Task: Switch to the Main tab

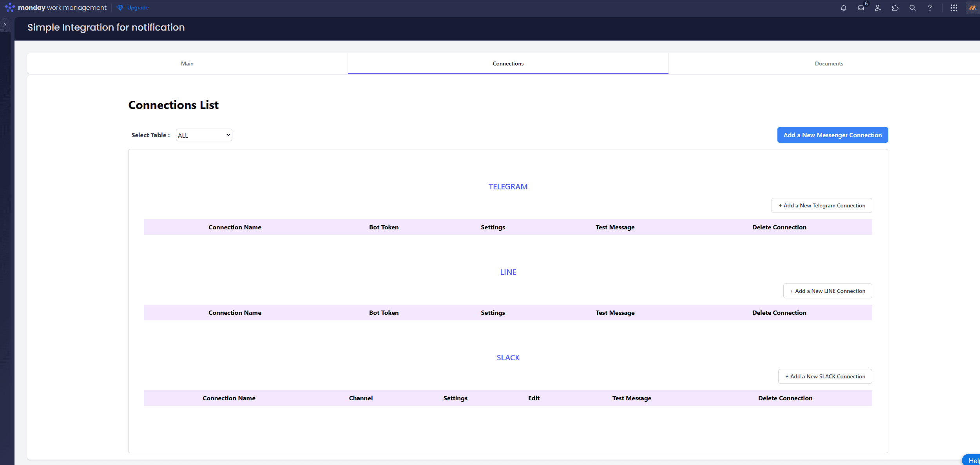Action: click(x=187, y=64)
